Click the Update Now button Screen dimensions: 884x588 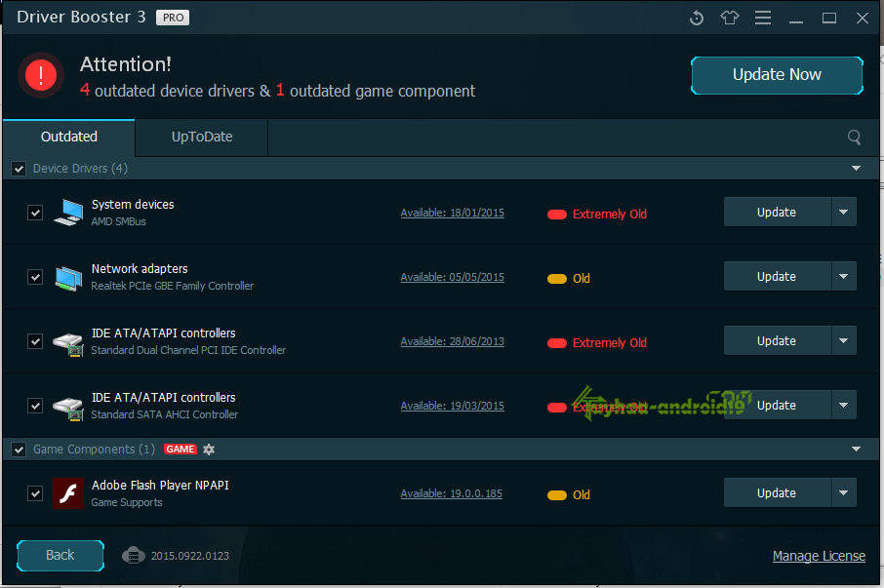click(777, 74)
